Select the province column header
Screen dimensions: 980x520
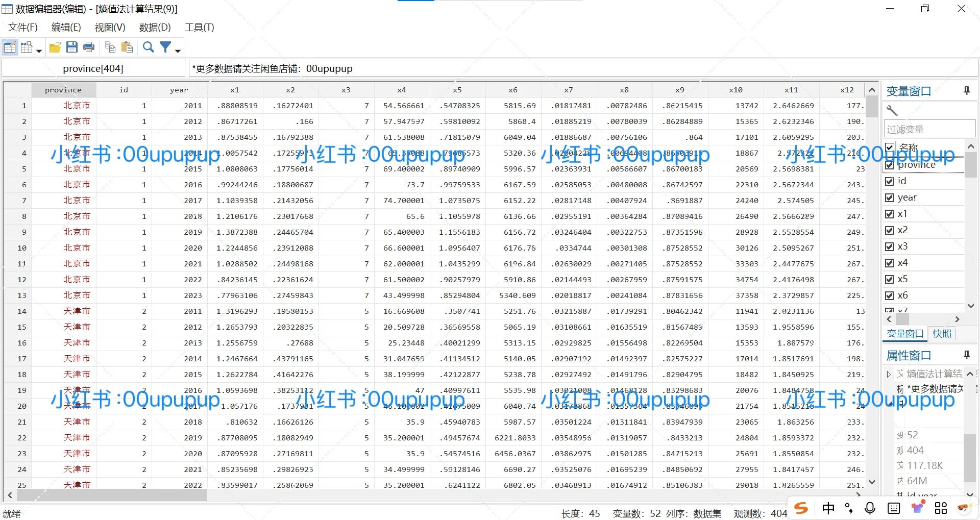point(63,90)
